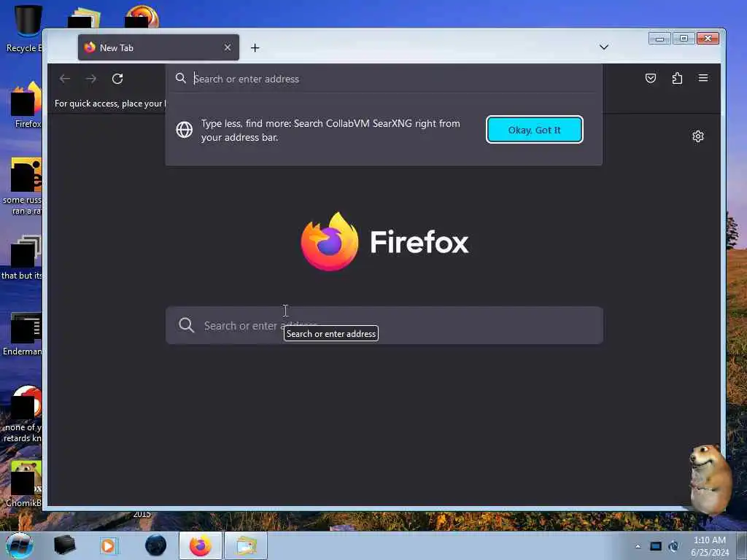Viewport: 747px width, 560px height.
Task: Select the Firefox desktop shortcut
Action: click(25, 105)
